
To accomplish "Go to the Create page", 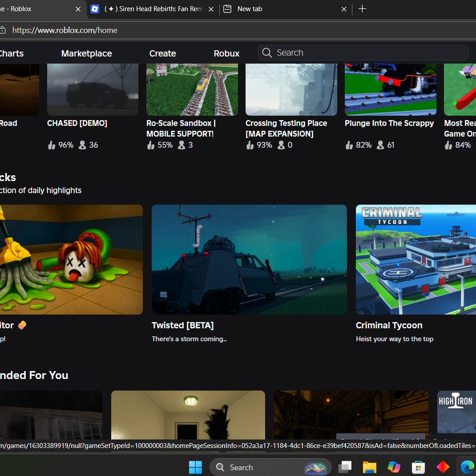I will click(162, 53).
